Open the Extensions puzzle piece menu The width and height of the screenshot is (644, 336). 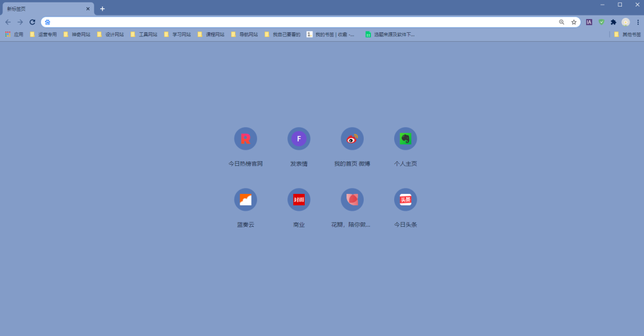pyautogui.click(x=614, y=22)
